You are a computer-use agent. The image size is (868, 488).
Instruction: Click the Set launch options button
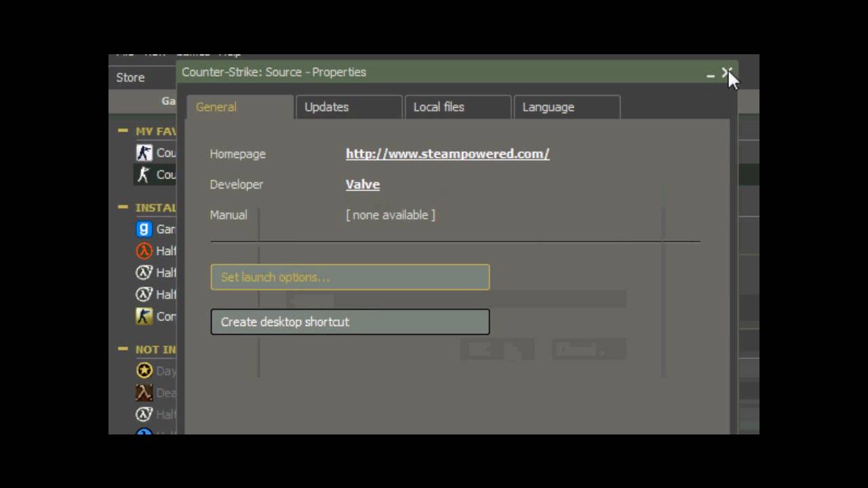click(x=350, y=277)
